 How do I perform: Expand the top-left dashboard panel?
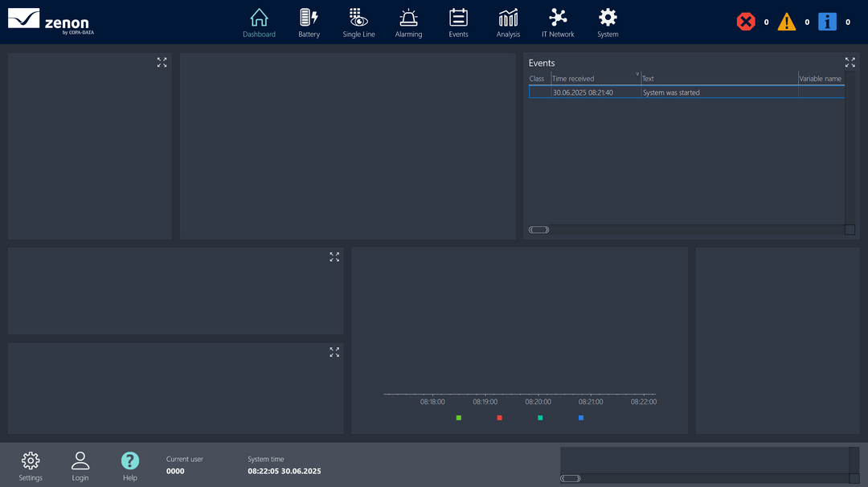(x=162, y=63)
